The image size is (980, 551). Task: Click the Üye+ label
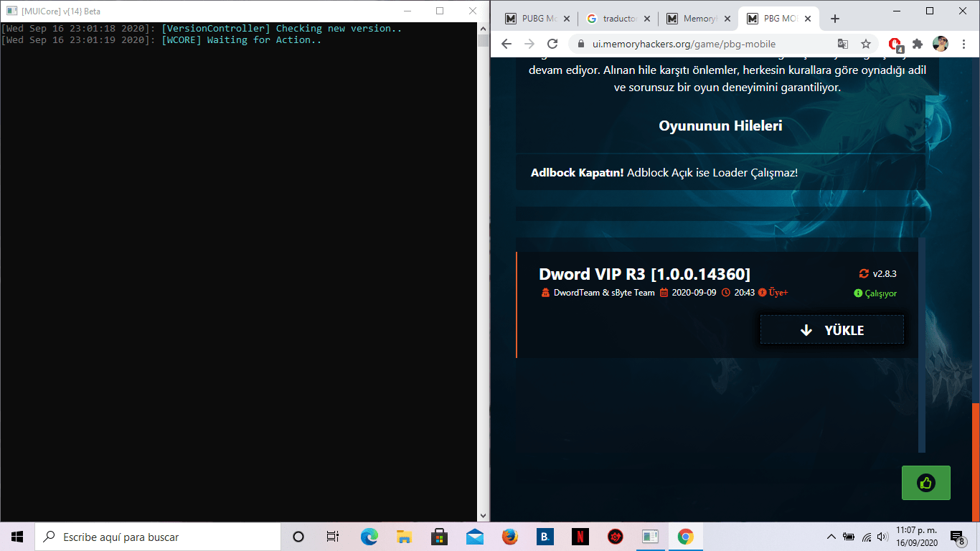pyautogui.click(x=778, y=293)
